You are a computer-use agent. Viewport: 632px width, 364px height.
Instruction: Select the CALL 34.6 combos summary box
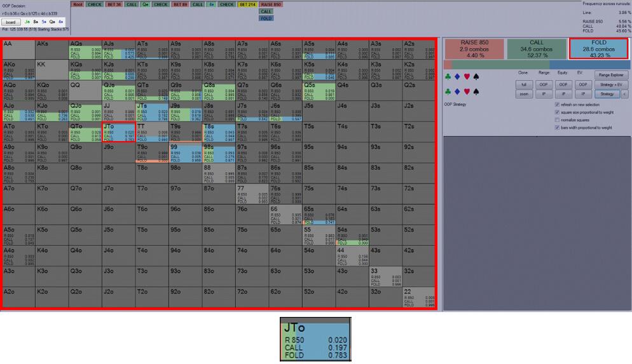tap(537, 49)
